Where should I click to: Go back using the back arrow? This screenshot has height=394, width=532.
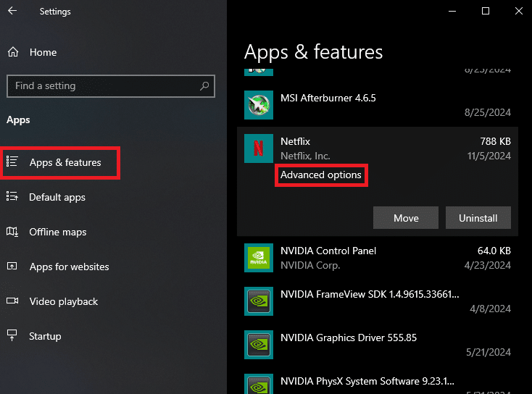12,11
